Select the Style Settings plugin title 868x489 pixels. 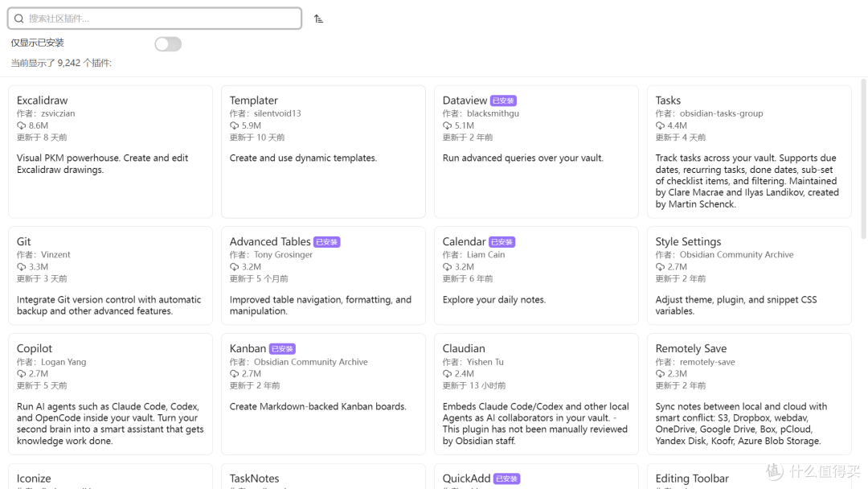[688, 241]
